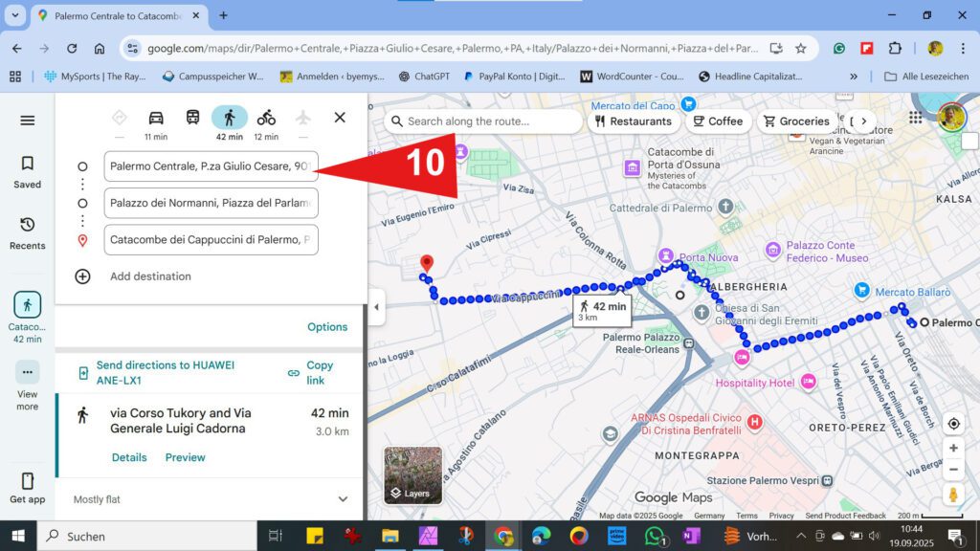Image resolution: width=980 pixels, height=551 pixels.
Task: Click the Add destination plus icon
Action: point(83,276)
